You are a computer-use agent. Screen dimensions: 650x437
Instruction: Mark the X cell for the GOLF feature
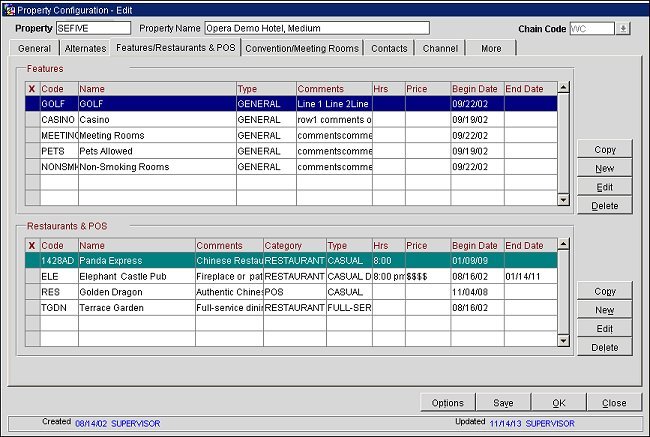[32, 102]
